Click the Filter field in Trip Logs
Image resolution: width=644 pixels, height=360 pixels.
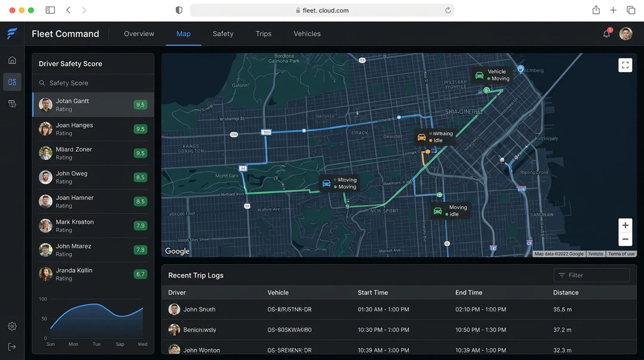click(x=592, y=275)
